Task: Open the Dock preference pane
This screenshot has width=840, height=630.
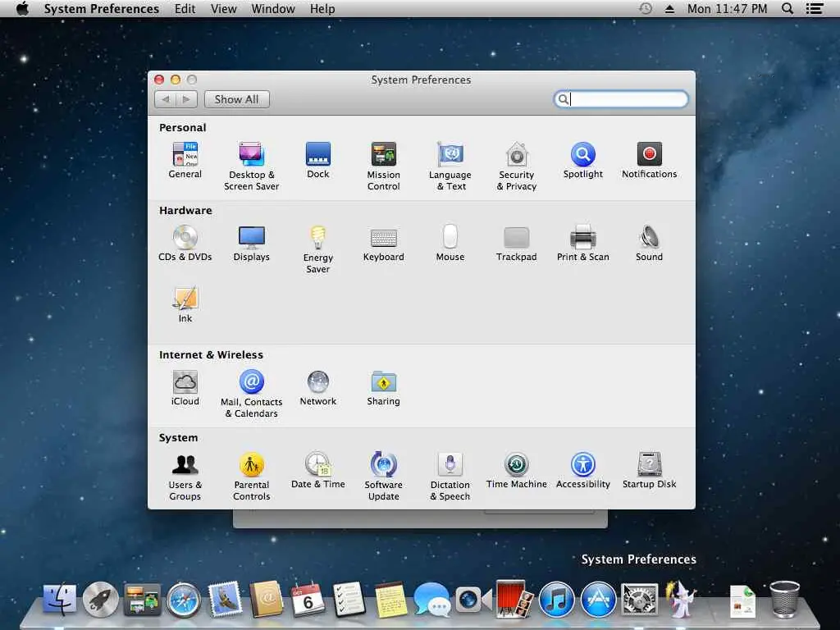Action: (x=317, y=160)
